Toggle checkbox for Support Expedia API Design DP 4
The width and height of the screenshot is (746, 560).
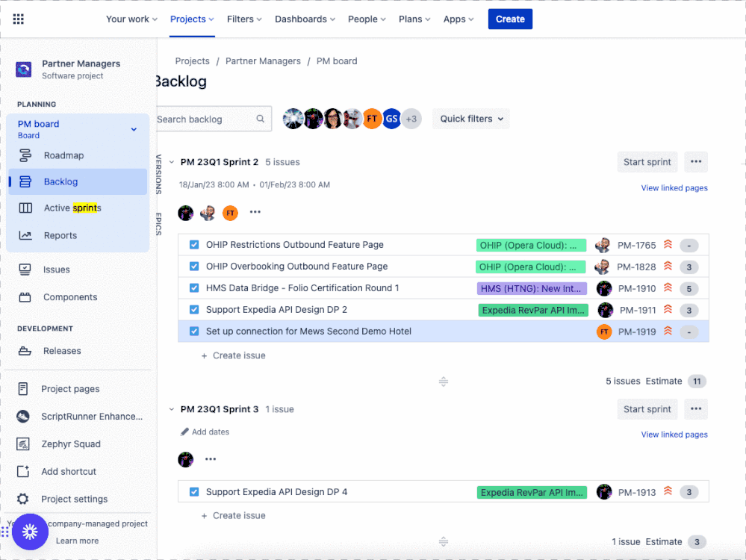(194, 492)
